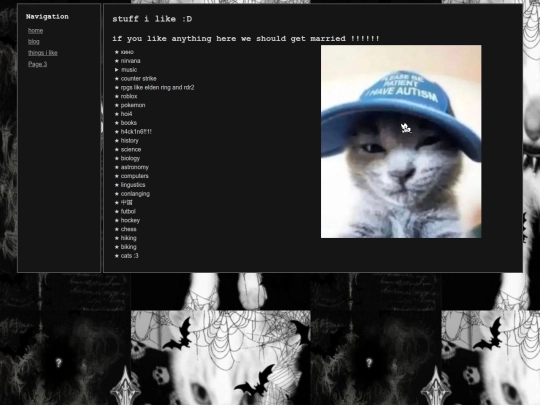
Task: Select the biology list entry
Action: (130, 158)
